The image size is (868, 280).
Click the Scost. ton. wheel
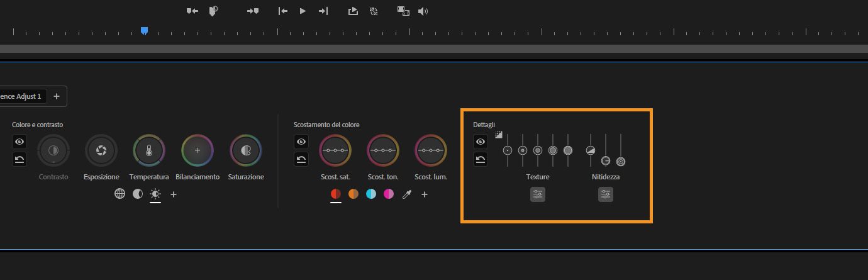coord(383,150)
